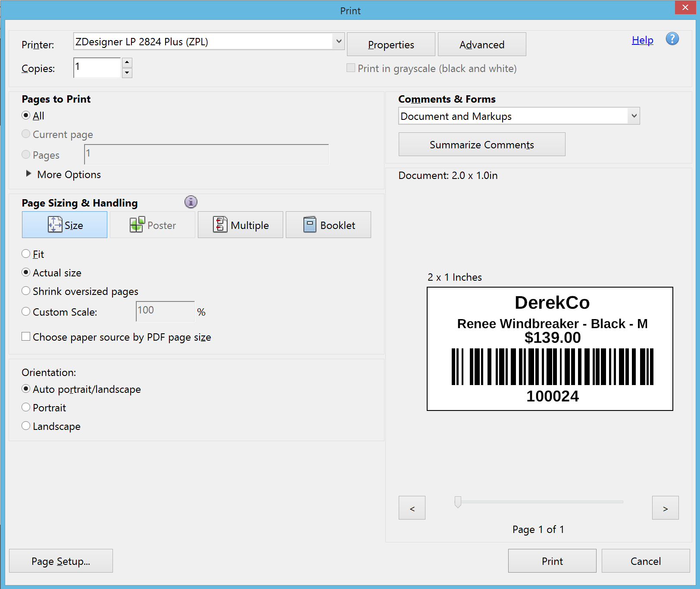Viewport: 700px width, 589px height.
Task: Switch to Multiple pages per sheet
Action: pos(240,225)
